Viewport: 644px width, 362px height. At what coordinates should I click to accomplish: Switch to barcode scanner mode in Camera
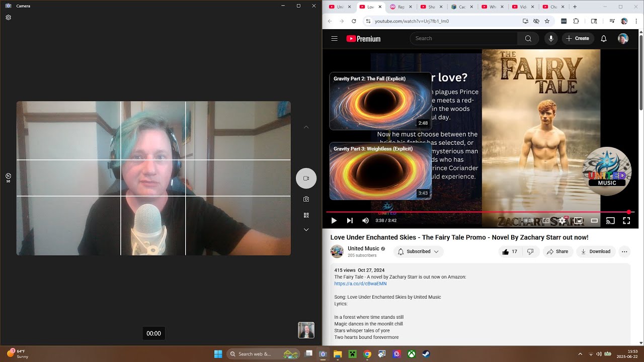point(306,215)
